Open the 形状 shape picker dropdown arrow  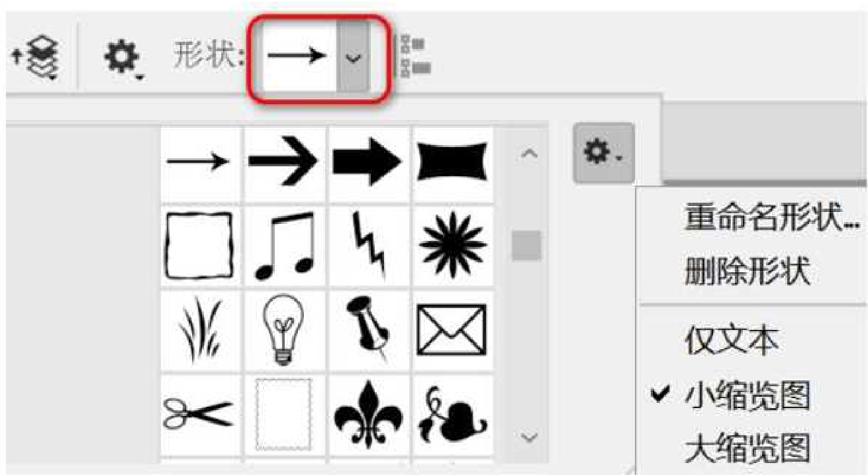pos(353,58)
